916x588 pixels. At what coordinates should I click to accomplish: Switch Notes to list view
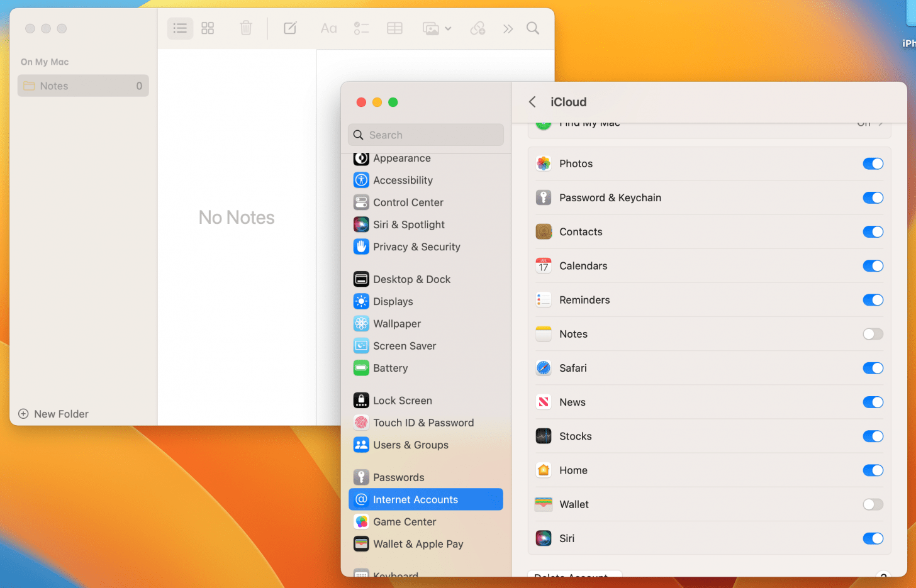click(180, 28)
